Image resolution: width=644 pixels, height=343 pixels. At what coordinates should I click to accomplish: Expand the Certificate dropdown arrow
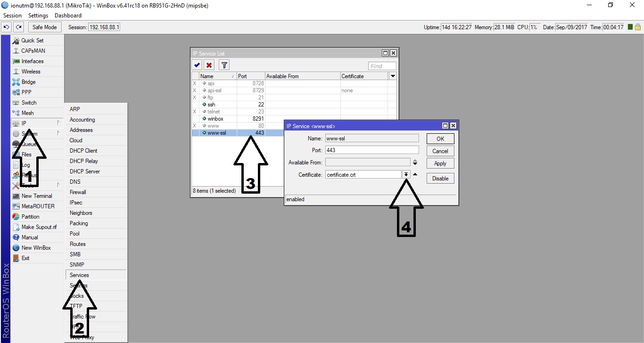pos(406,174)
